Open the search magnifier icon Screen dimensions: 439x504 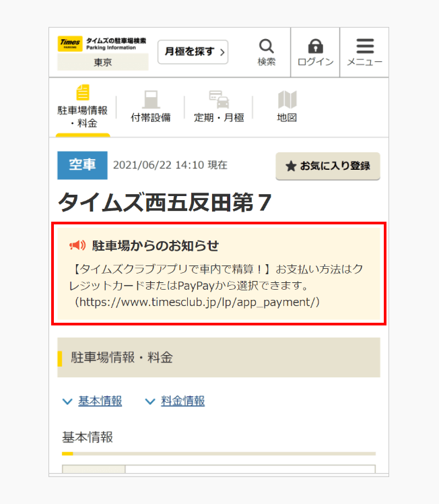click(x=266, y=46)
